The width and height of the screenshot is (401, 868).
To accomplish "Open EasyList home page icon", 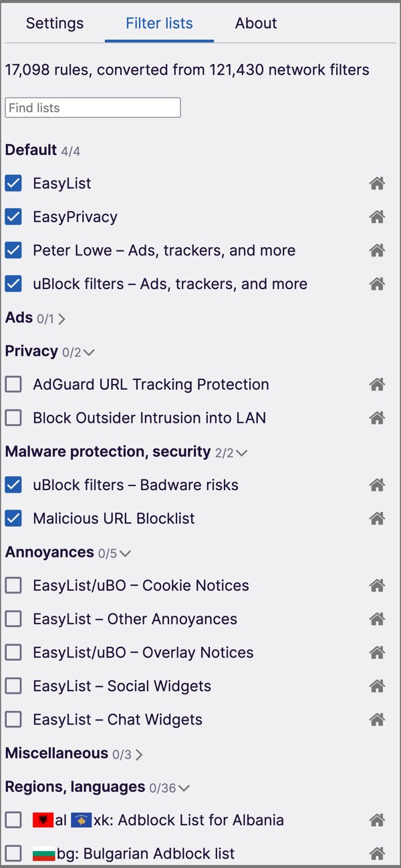I will pos(377,184).
